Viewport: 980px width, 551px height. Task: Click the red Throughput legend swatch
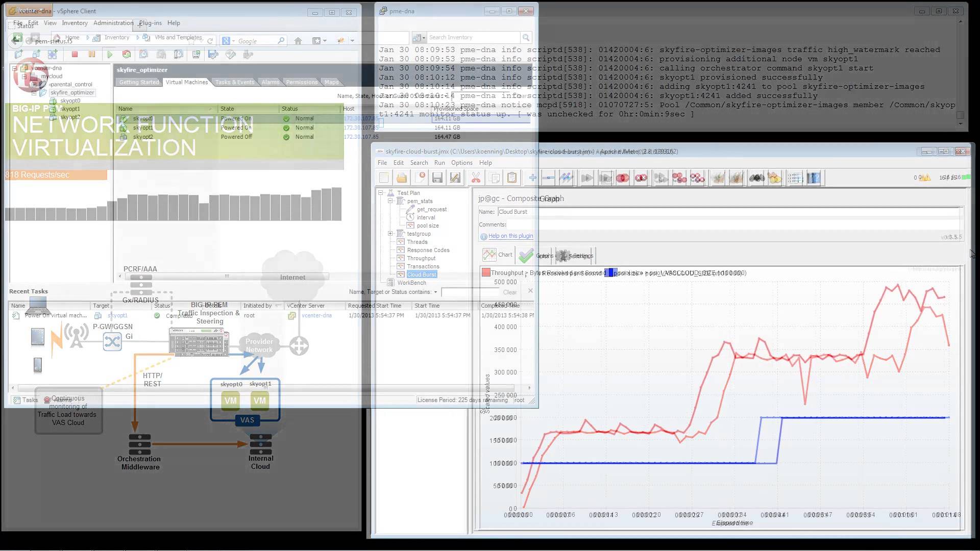pos(486,272)
